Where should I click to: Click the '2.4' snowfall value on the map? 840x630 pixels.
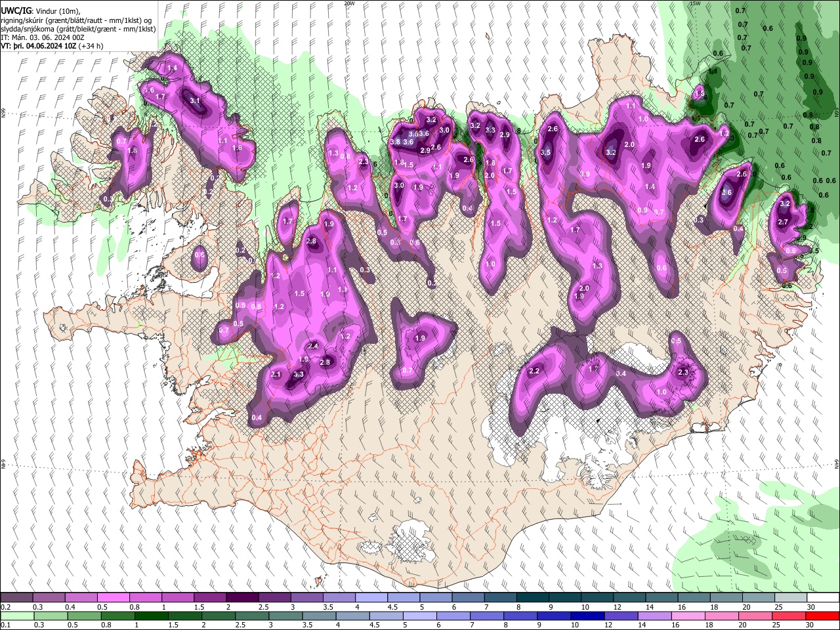point(313,346)
